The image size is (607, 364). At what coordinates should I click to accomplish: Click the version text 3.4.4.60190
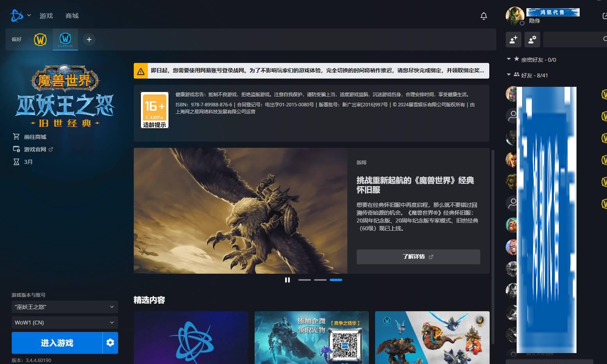coord(38,360)
